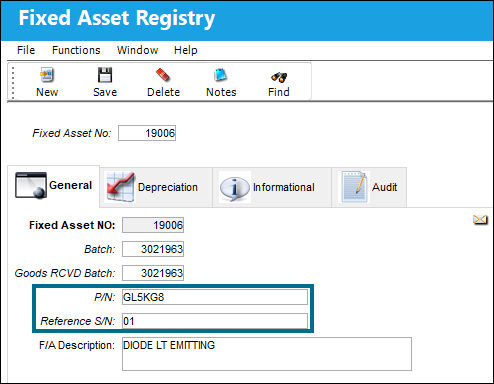Image resolution: width=494 pixels, height=384 pixels.
Task: Switch to the Informational tab label
Action: (x=284, y=187)
